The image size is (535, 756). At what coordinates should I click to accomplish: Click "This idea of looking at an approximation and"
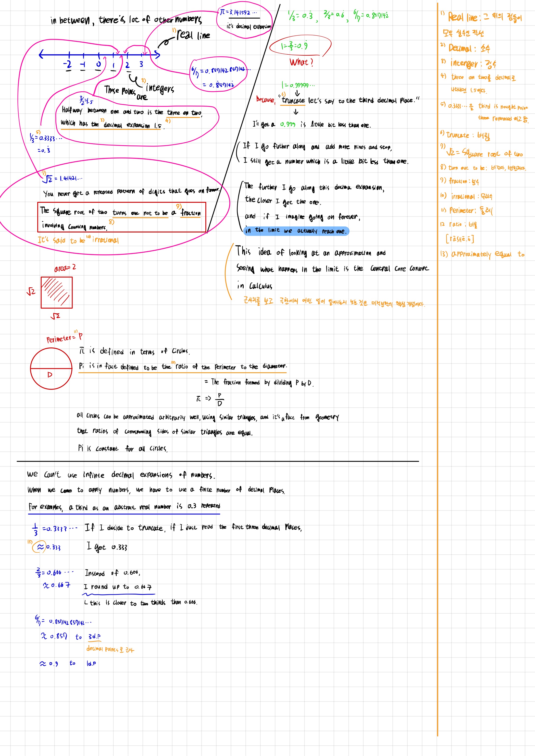pos(311,252)
